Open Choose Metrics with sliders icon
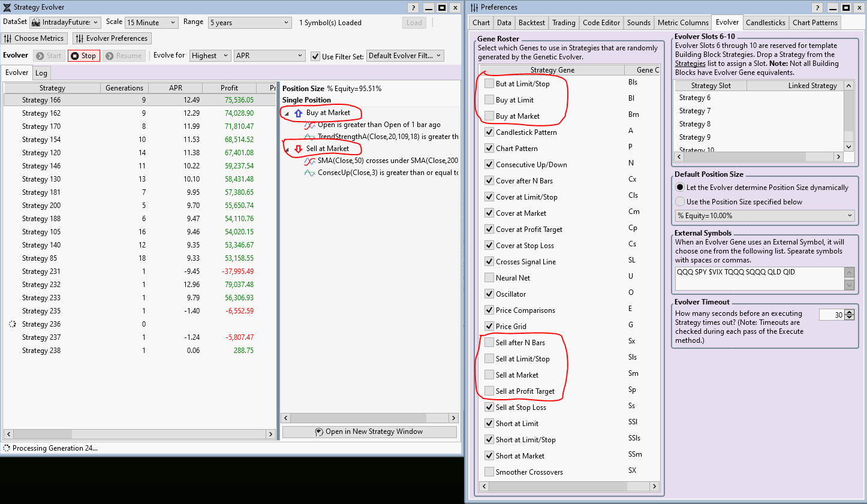Viewport: 867px width, 504px height. 8,38
